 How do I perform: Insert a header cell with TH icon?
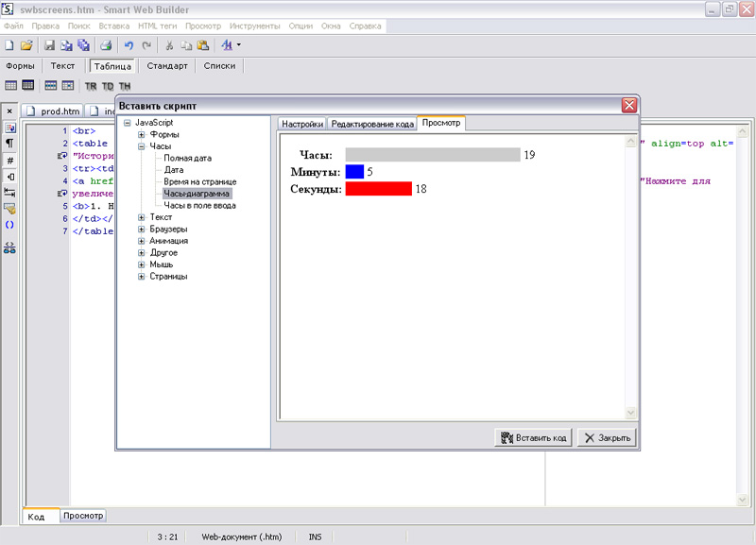pyautogui.click(x=125, y=86)
